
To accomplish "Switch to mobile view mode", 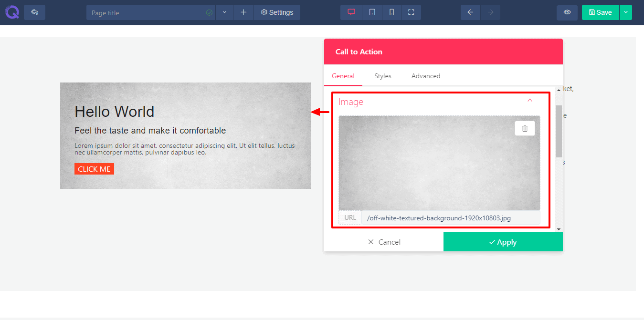I will (x=391, y=12).
